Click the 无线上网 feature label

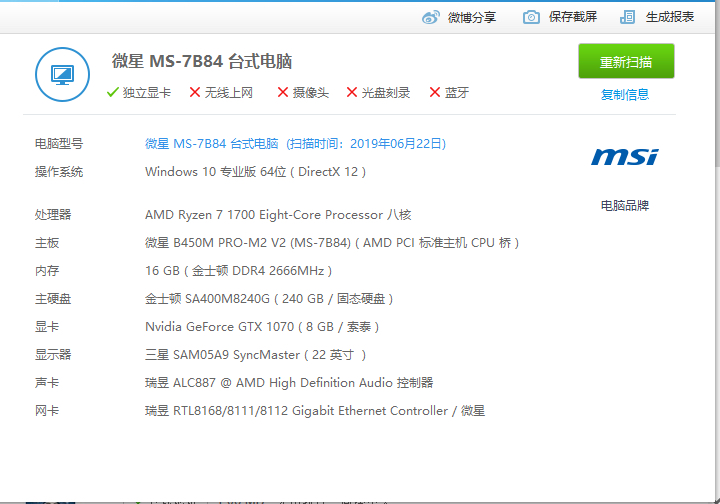(x=229, y=93)
